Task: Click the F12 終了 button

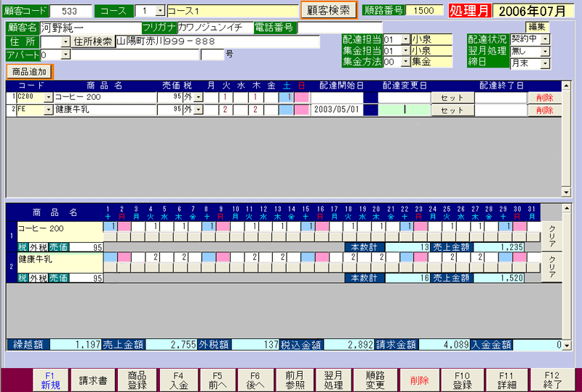Action: (x=552, y=380)
